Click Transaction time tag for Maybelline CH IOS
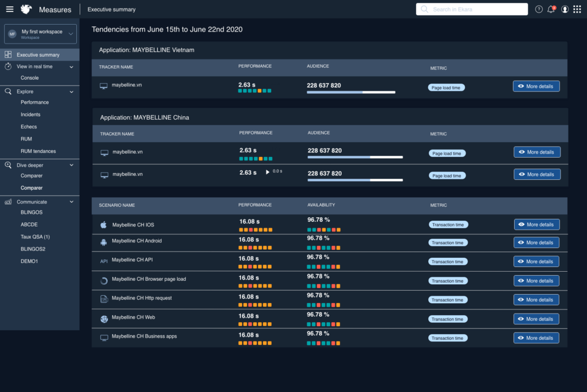This screenshot has width=587, height=392. coord(448,225)
